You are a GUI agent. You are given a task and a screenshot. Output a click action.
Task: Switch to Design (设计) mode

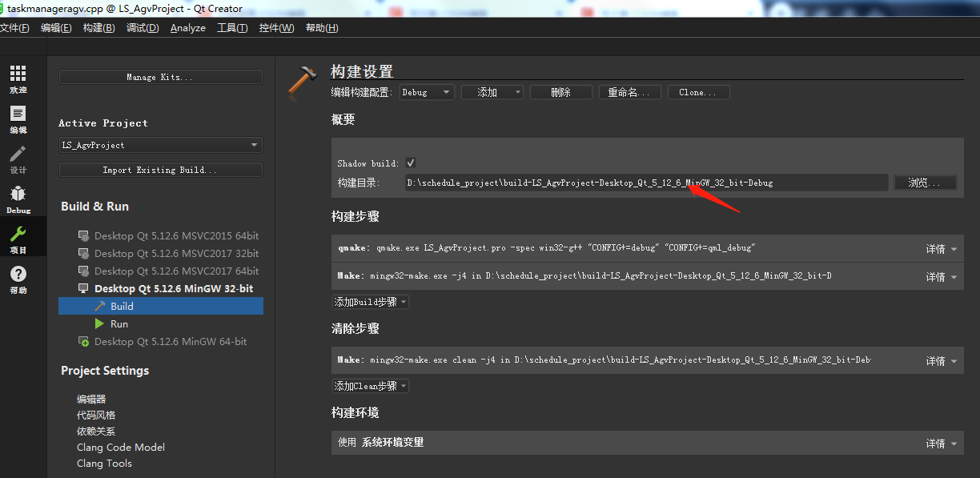pyautogui.click(x=18, y=159)
